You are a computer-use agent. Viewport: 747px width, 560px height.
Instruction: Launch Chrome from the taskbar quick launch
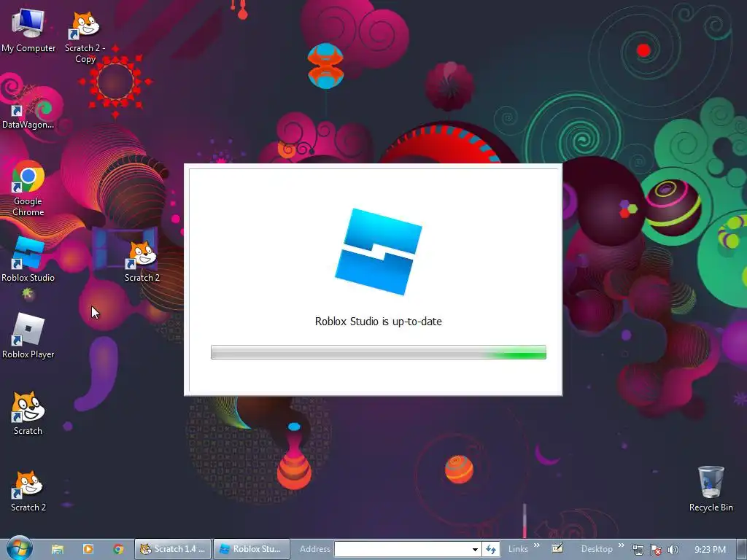(x=119, y=549)
